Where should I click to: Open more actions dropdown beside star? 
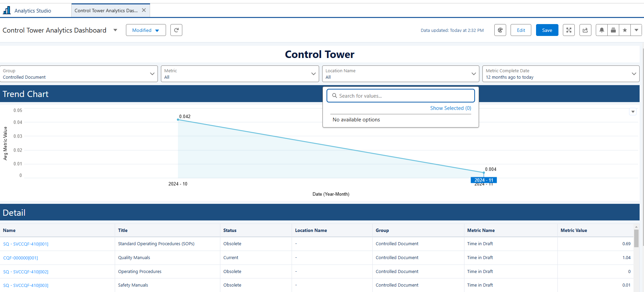[636, 30]
